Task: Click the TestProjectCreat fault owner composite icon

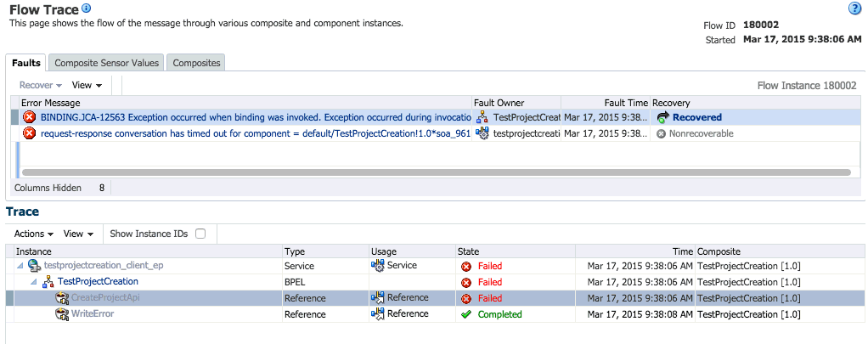Action: (x=482, y=117)
